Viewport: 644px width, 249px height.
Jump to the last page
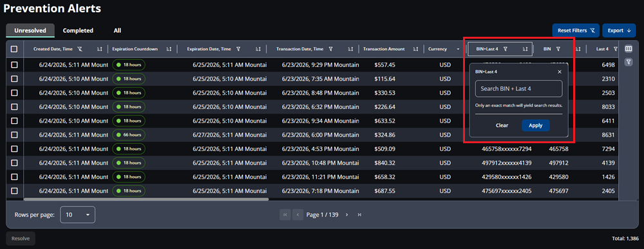coord(359,214)
